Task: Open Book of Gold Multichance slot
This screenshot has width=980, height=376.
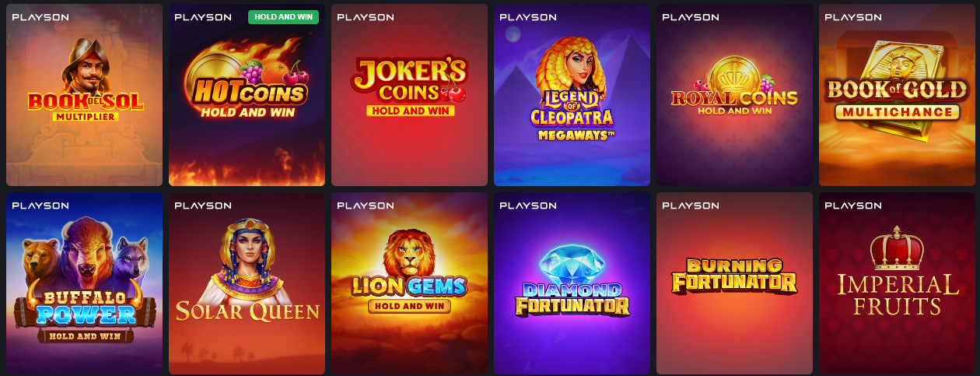Action: point(897,95)
